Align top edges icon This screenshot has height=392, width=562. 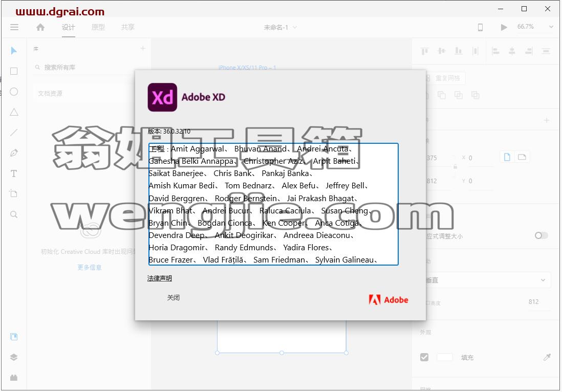tap(425, 51)
